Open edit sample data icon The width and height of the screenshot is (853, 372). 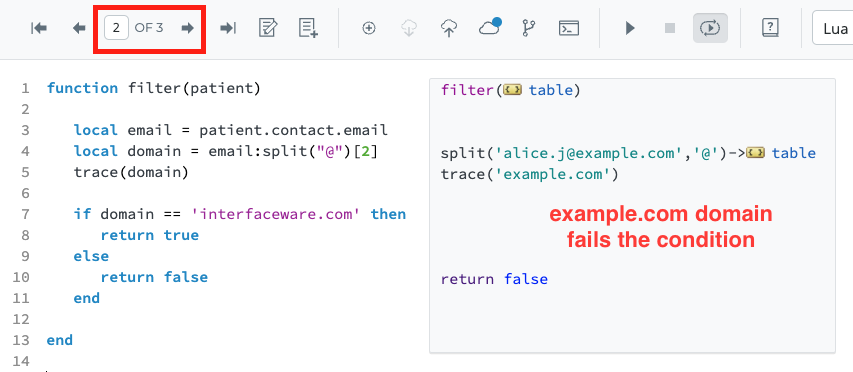pyautogui.click(x=268, y=28)
